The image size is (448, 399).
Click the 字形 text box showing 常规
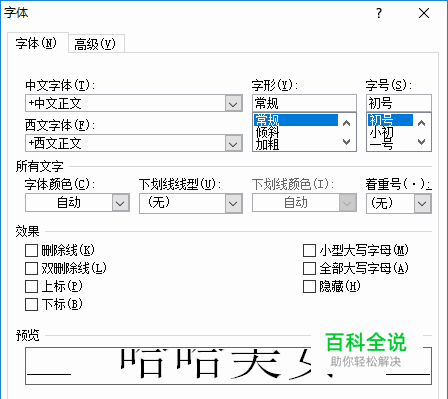[304, 103]
